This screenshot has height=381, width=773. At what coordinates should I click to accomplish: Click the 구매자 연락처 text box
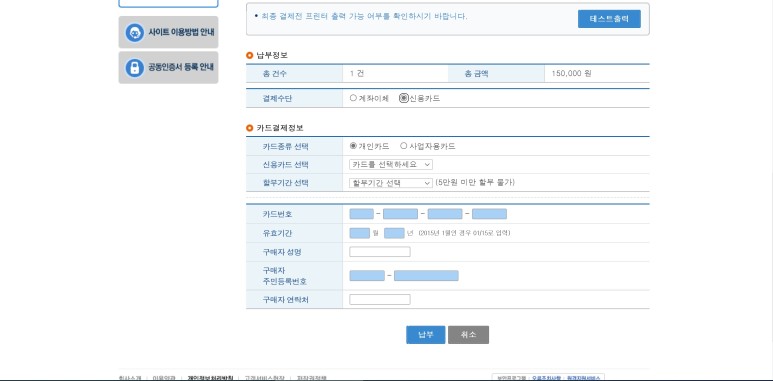click(380, 299)
